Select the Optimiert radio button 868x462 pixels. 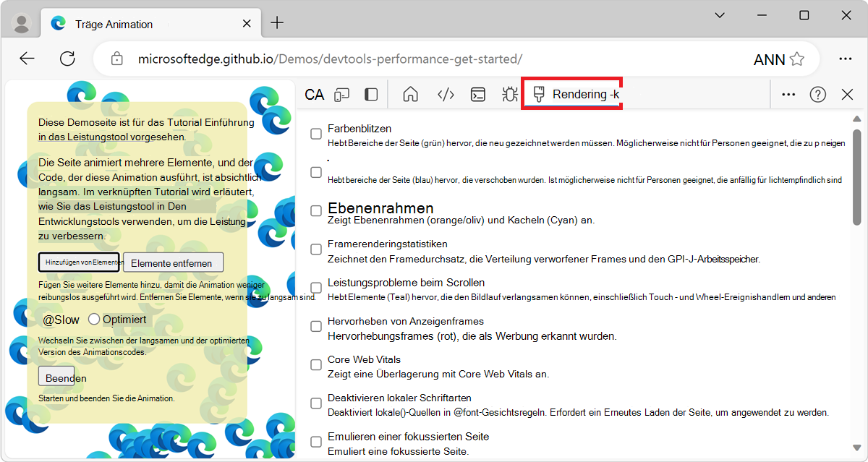[x=94, y=319]
